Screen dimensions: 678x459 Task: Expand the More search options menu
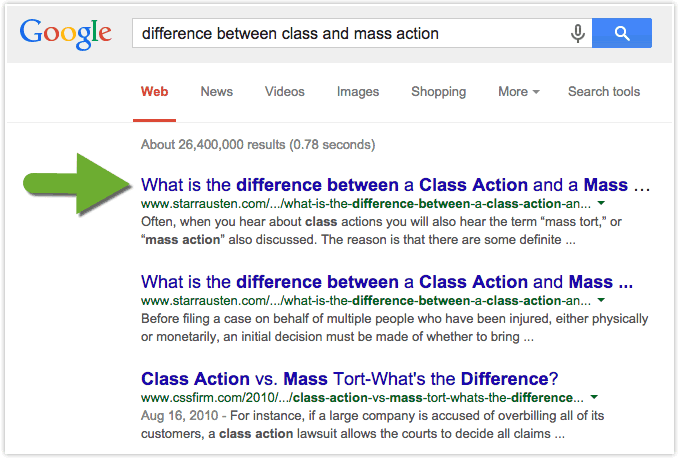coord(518,92)
